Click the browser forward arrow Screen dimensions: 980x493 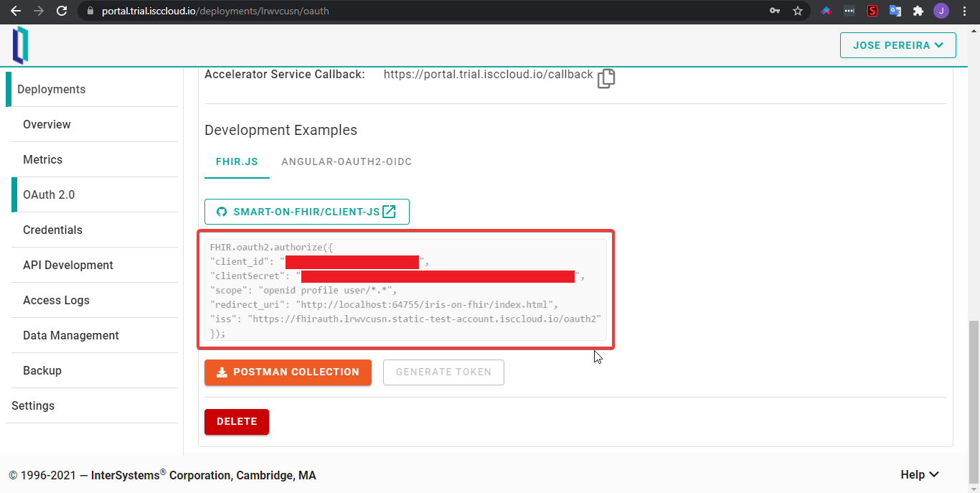[x=39, y=11]
